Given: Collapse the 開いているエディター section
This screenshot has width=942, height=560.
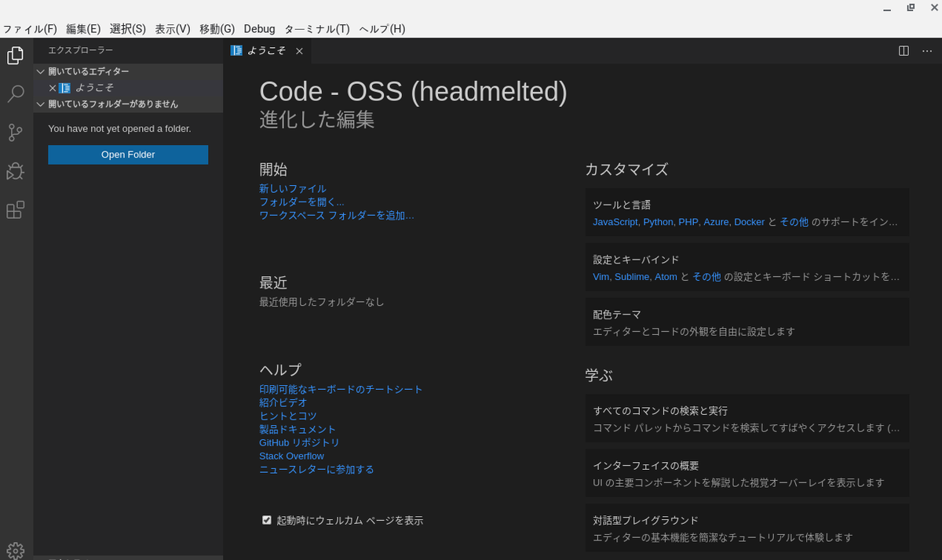Looking at the screenshot, I should tap(41, 71).
